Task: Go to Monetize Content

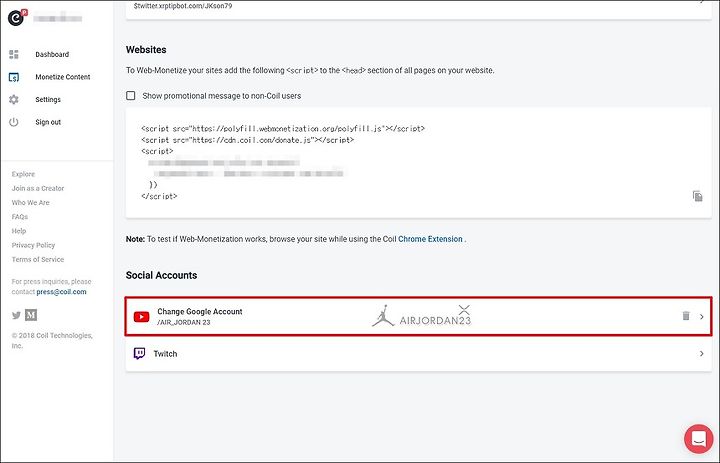Action: coord(62,77)
